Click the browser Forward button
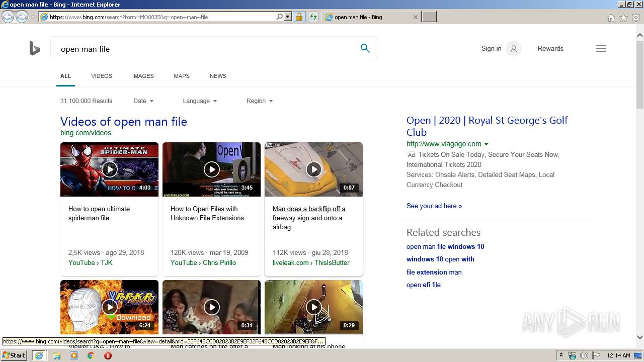 click(22, 17)
